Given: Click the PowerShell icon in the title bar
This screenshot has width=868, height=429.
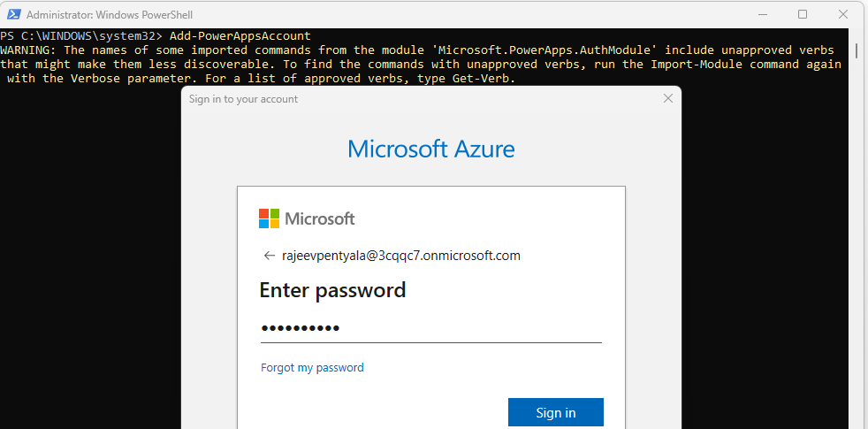Looking at the screenshot, I should tap(14, 14).
